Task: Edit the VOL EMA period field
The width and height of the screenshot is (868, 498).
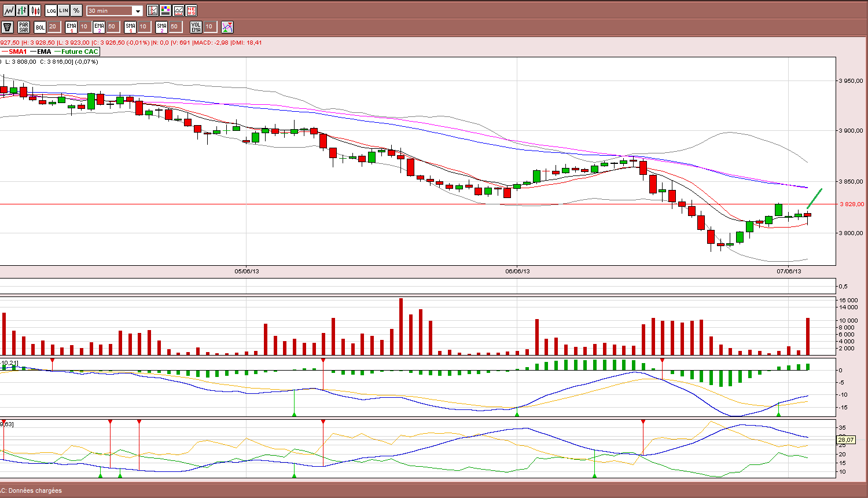Action: pyautogui.click(x=209, y=27)
